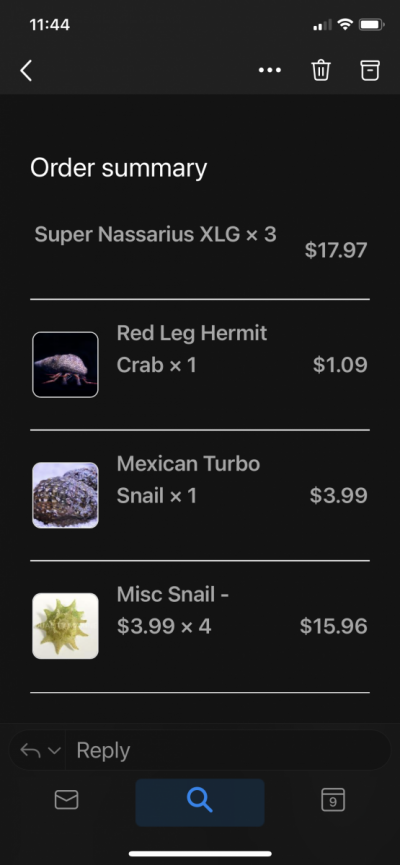The height and width of the screenshot is (865, 400).
Task: Tap the Order summary heading
Action: pyautogui.click(x=119, y=168)
